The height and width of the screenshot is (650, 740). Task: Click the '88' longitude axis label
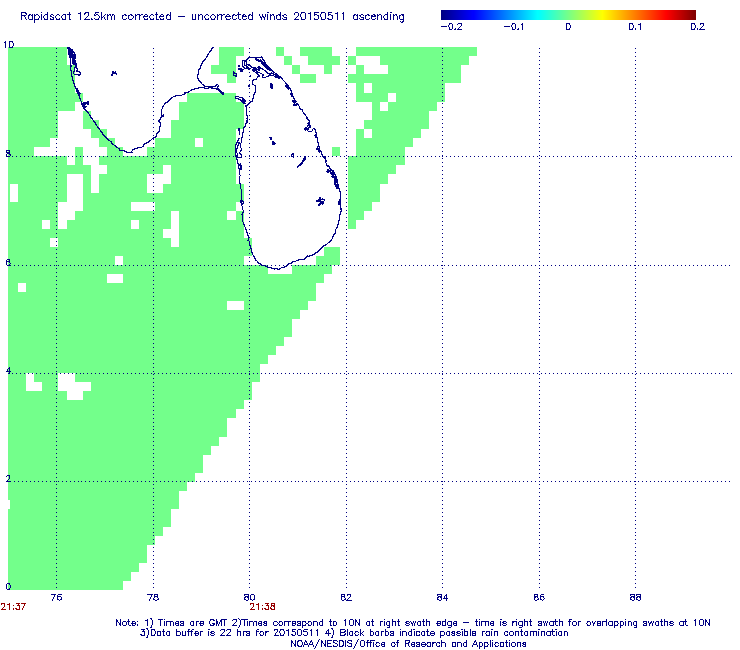click(635, 597)
